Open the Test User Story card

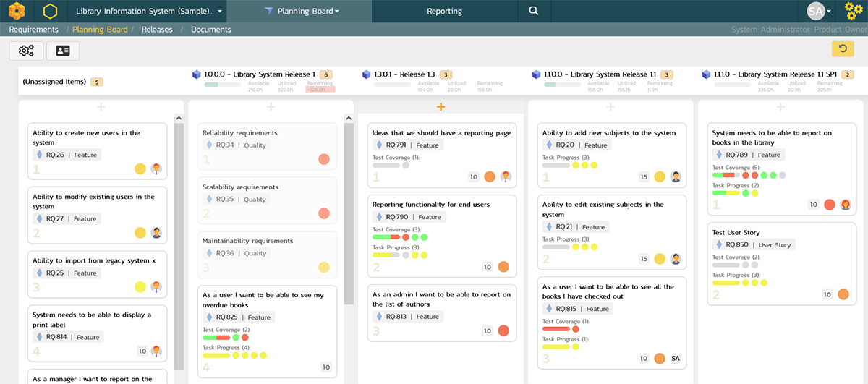coord(780,265)
